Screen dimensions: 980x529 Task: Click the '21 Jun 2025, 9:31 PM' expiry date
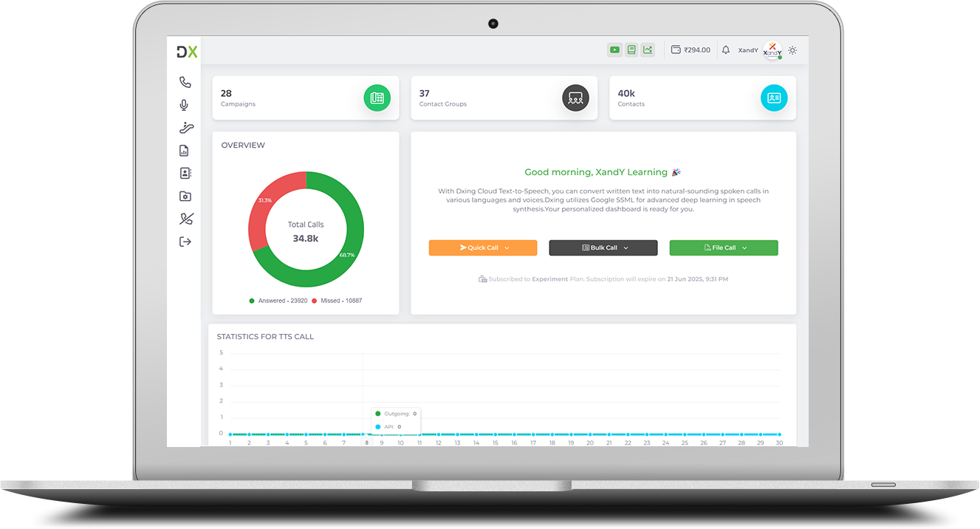pyautogui.click(x=698, y=279)
